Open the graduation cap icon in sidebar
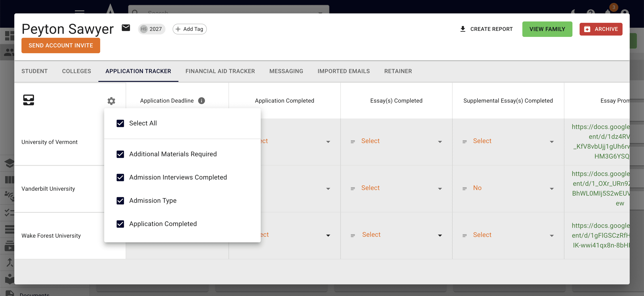This screenshot has height=296, width=644. (9, 163)
